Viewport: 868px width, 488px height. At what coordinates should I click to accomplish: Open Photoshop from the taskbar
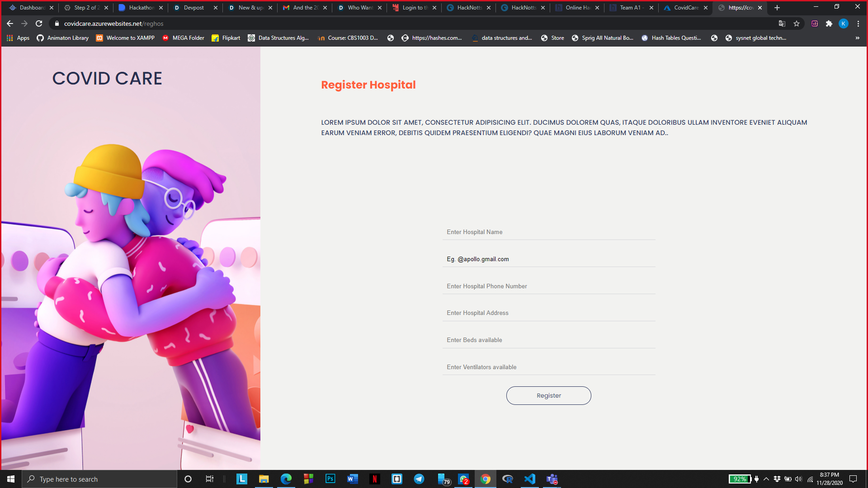330,479
